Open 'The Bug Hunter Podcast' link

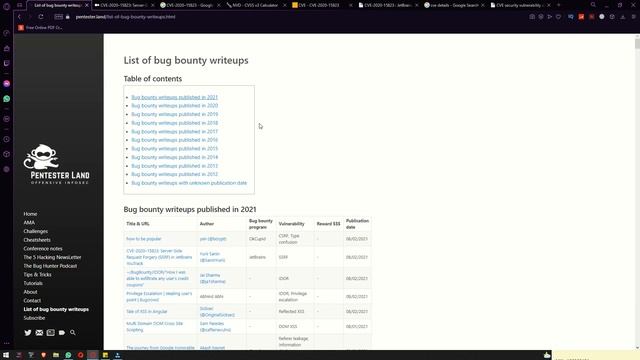(50, 266)
